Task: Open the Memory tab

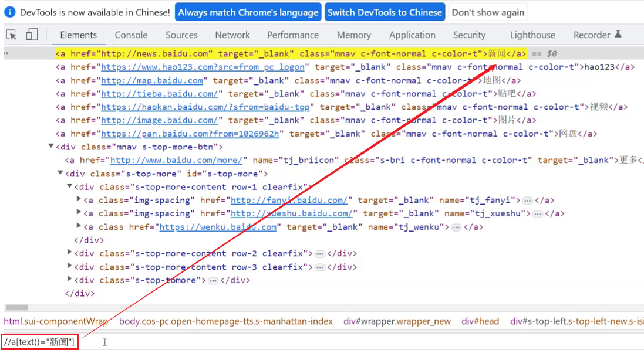Action: tap(353, 35)
